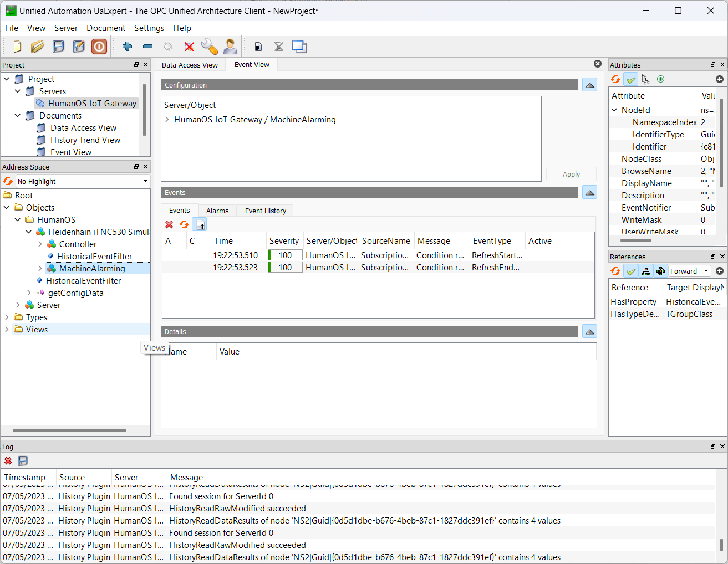Open the File menu
This screenshot has height=564, width=728.
12,28
